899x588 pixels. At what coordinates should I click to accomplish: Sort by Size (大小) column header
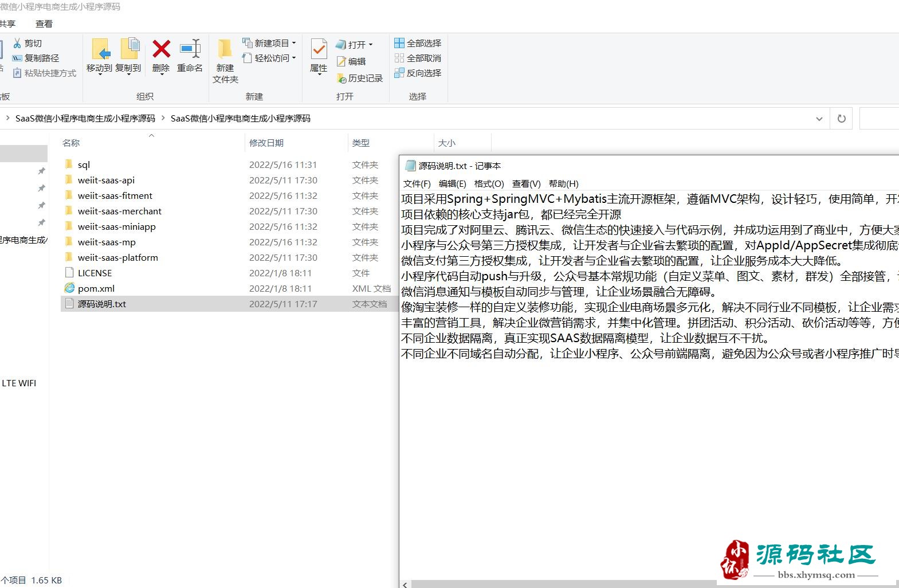coord(462,143)
